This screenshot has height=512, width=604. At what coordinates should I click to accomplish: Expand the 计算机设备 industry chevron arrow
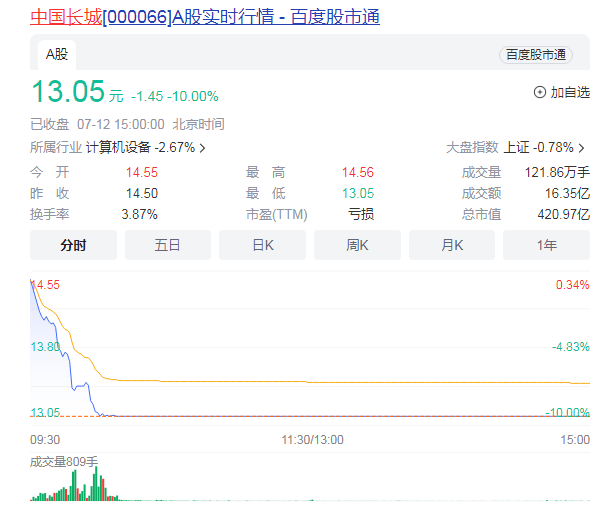(x=203, y=148)
